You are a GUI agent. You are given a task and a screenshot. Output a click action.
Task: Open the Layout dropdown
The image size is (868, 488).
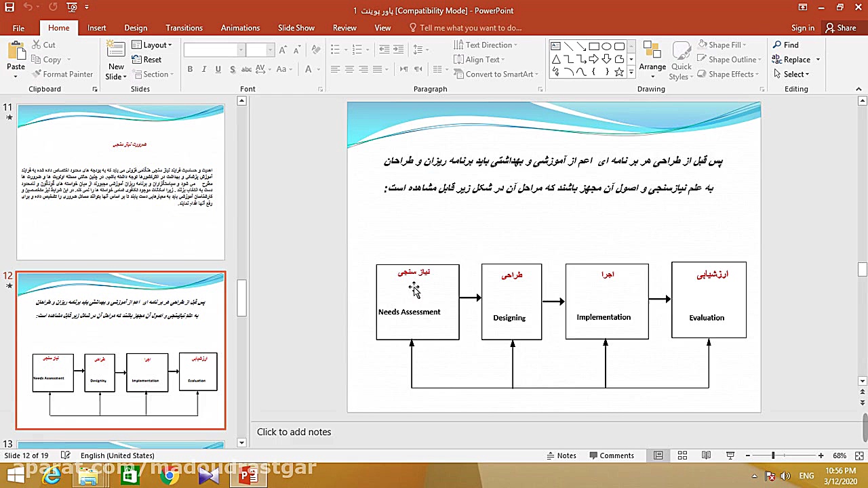pyautogui.click(x=152, y=45)
